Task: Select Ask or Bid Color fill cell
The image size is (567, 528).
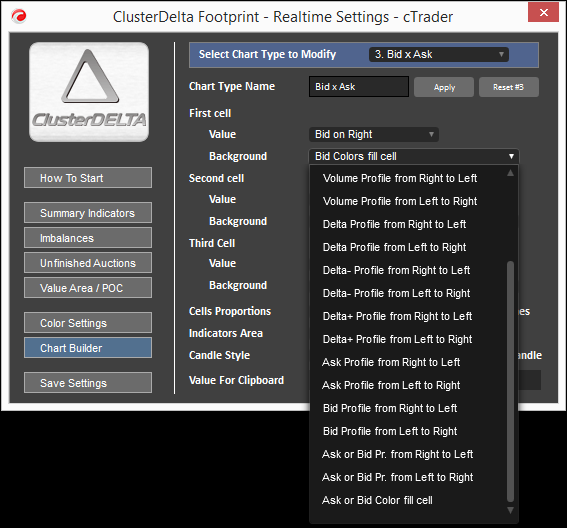Action: coord(408,500)
